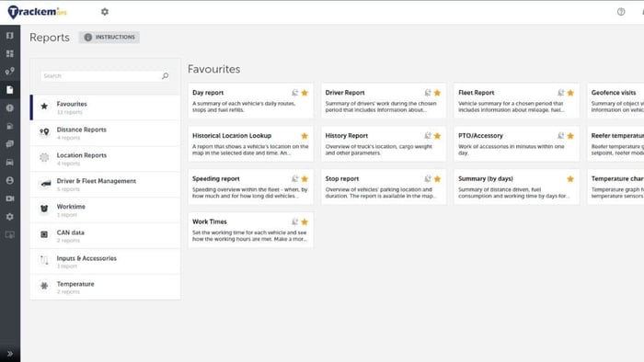Open the Stop report card
644x362 pixels.
click(384, 187)
